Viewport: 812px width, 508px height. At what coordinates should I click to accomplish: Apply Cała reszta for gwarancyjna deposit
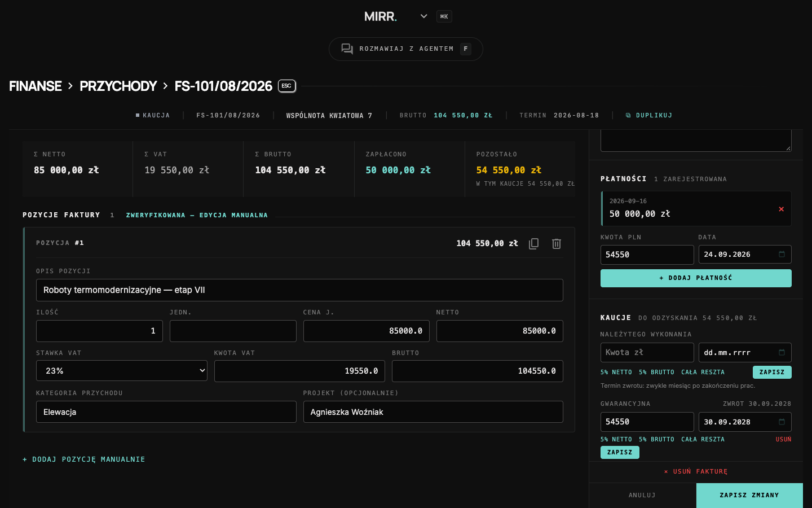(x=703, y=439)
